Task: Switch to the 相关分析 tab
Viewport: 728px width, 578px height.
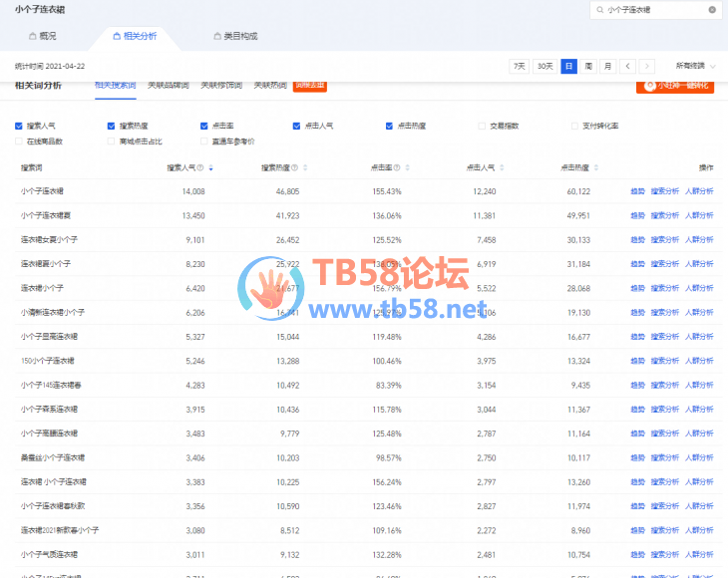Action: tap(135, 36)
